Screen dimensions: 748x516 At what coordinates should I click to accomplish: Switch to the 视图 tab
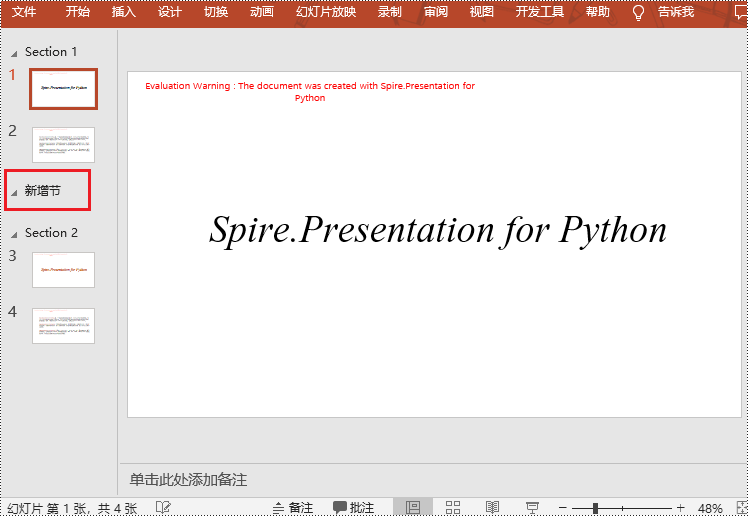pos(481,11)
